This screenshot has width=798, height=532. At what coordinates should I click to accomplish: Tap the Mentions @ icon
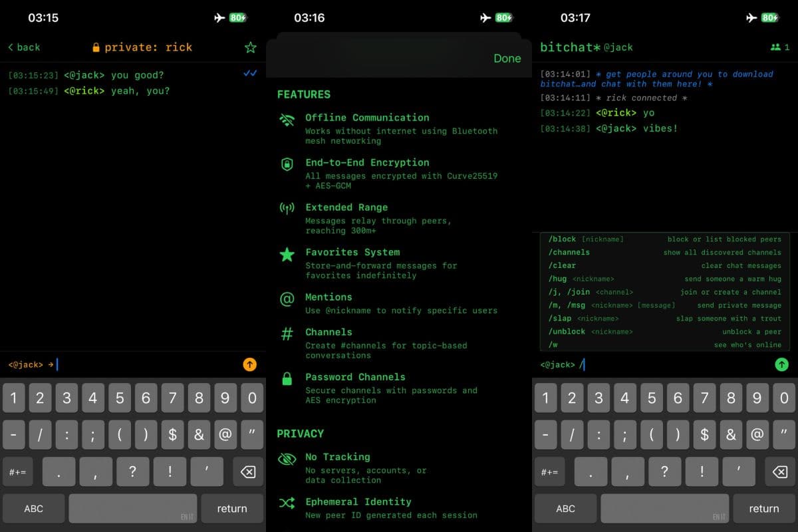pyautogui.click(x=287, y=299)
